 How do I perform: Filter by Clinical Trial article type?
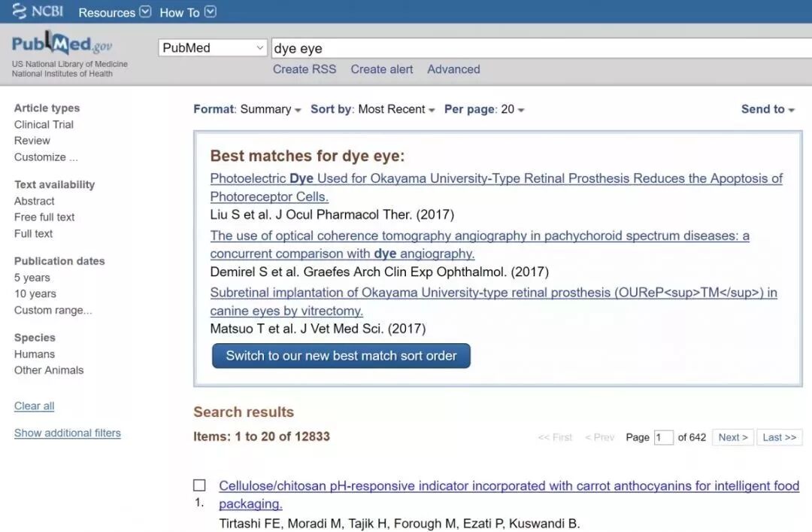click(x=44, y=124)
